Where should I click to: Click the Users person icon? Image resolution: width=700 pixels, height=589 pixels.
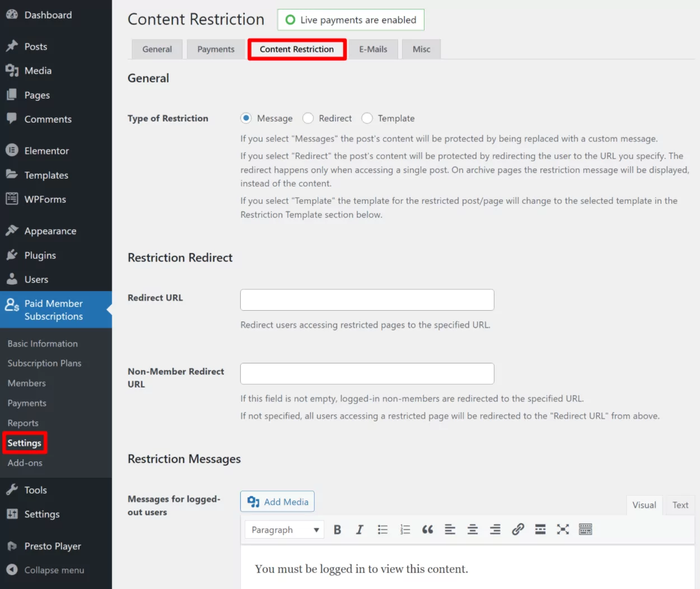(12, 279)
